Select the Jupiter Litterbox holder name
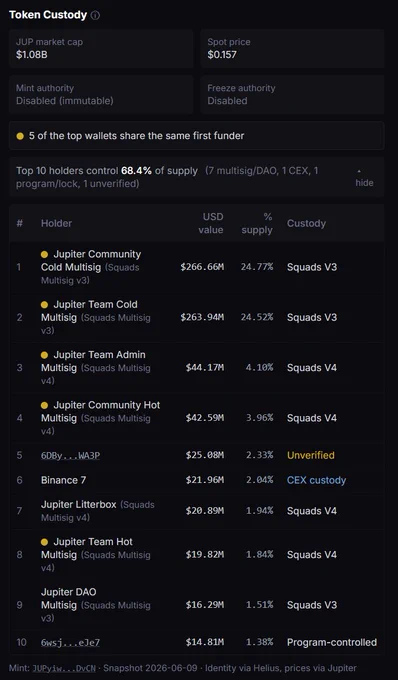This screenshot has width=398, height=680. (78, 505)
